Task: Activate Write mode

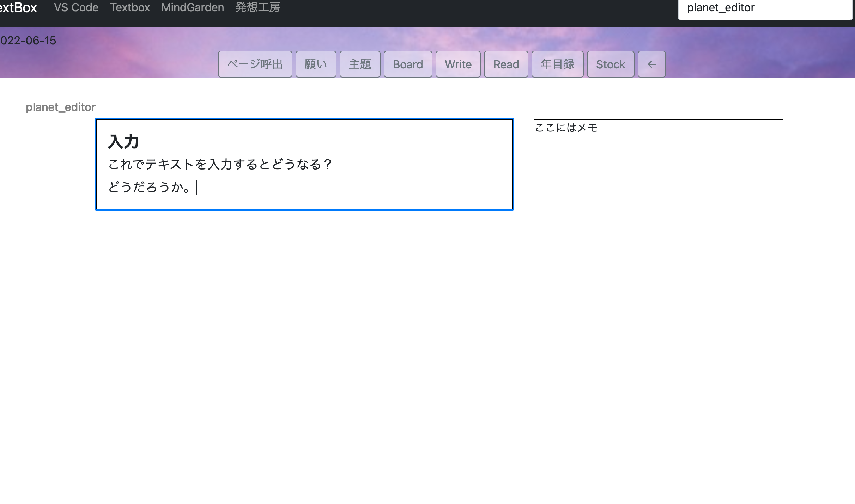Action: (x=458, y=64)
